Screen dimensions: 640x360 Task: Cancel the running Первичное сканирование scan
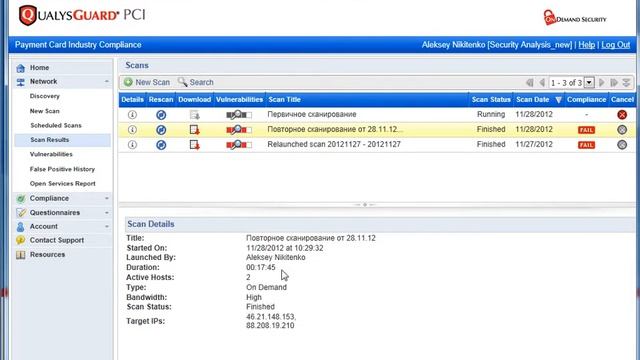point(622,115)
